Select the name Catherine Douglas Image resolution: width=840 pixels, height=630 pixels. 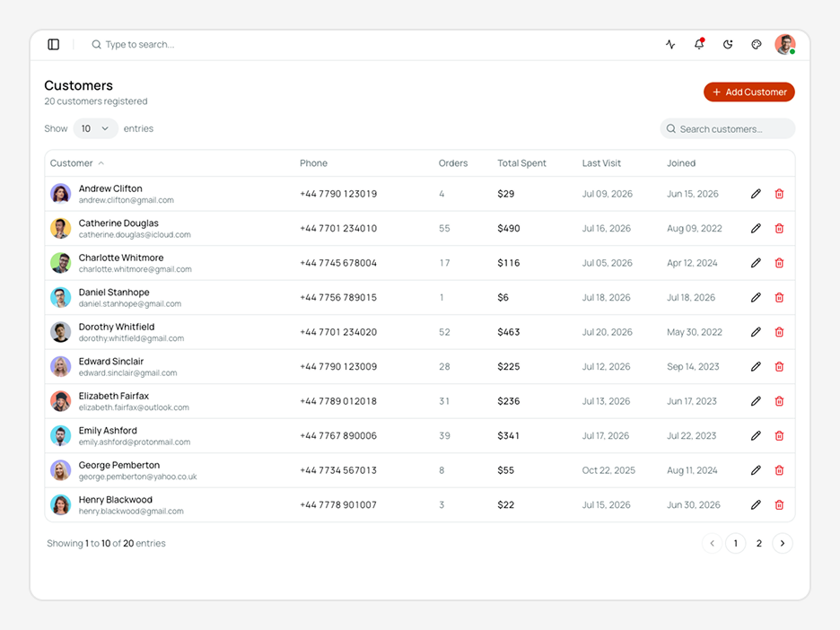pos(118,223)
